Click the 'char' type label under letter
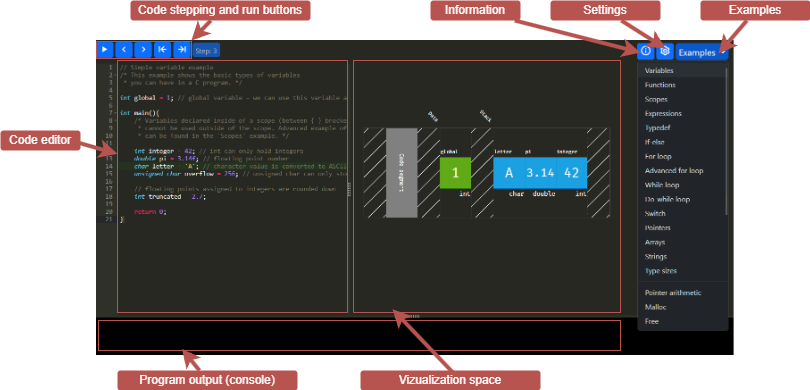 pyautogui.click(x=516, y=194)
